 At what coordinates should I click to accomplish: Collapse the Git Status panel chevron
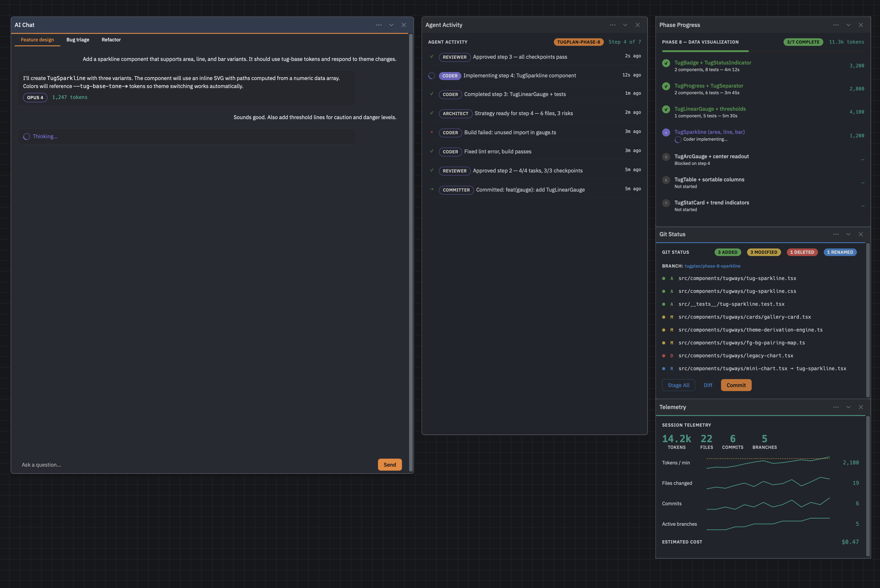[x=848, y=234]
